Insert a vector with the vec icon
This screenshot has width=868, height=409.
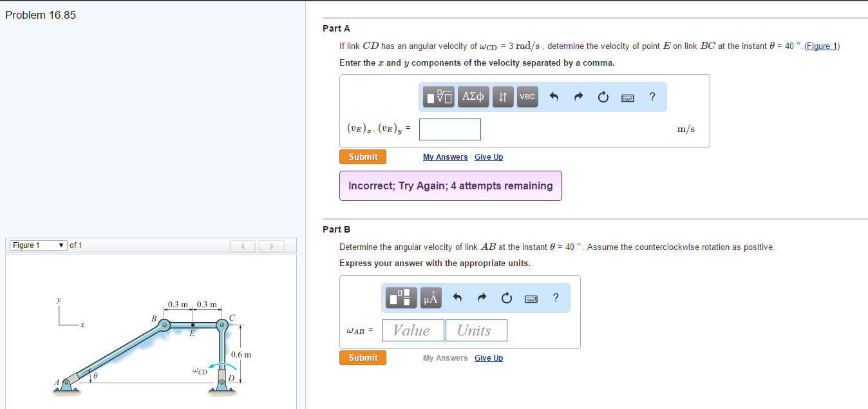click(x=527, y=97)
